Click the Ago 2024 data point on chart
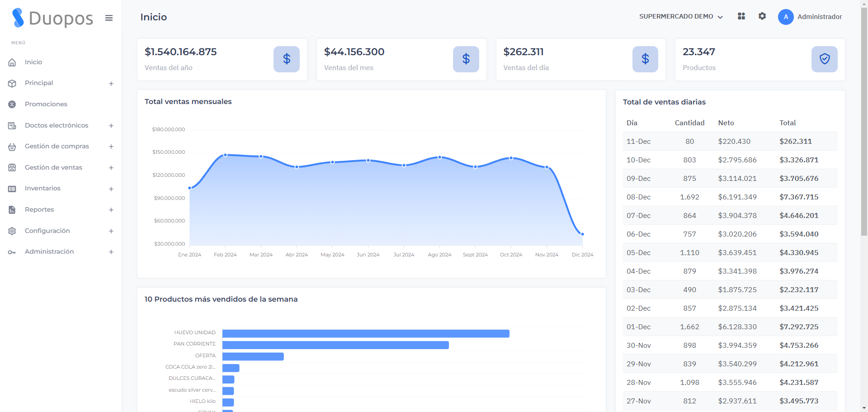The height and width of the screenshot is (412, 868). pos(439,157)
